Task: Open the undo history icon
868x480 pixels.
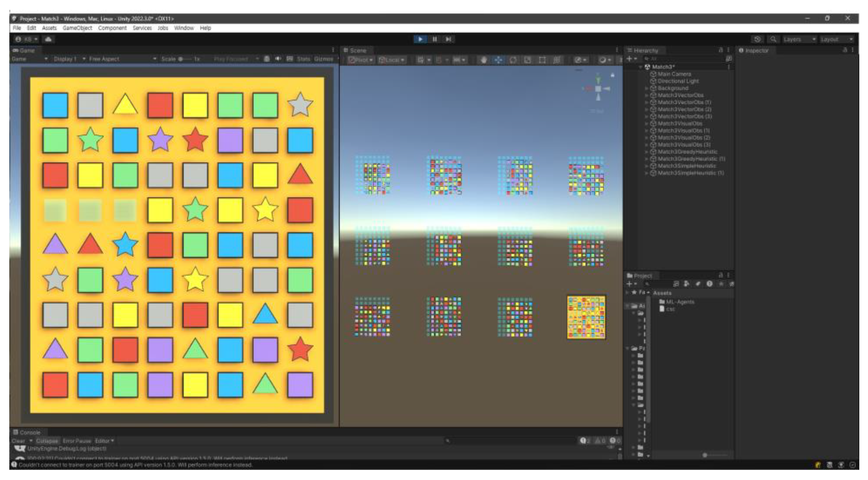Action: (x=757, y=39)
